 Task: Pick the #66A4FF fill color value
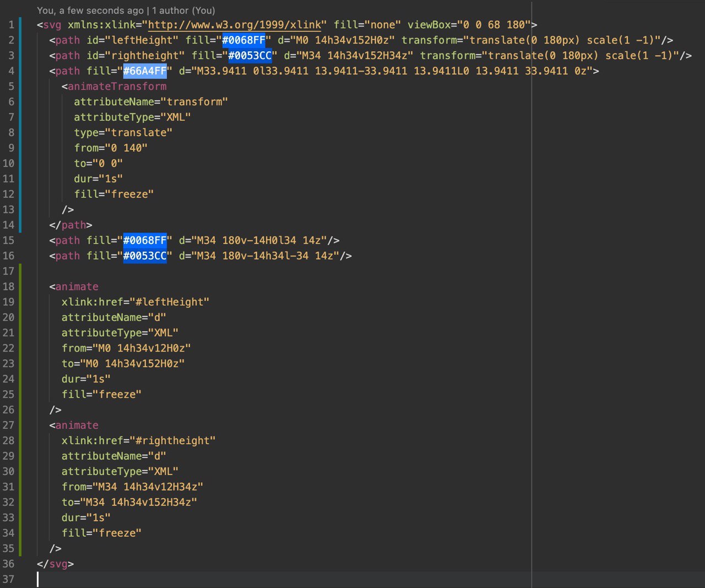pos(145,71)
